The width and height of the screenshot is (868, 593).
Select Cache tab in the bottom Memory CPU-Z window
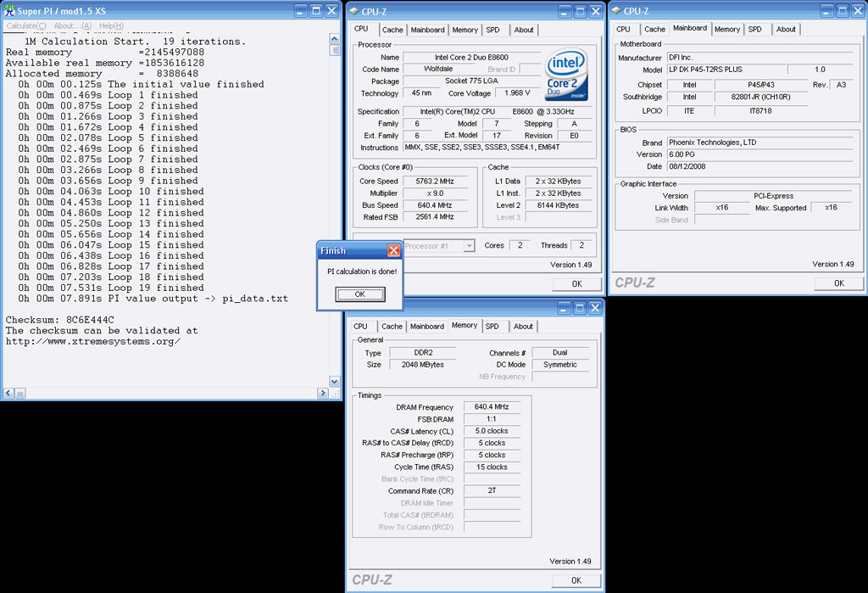click(392, 327)
